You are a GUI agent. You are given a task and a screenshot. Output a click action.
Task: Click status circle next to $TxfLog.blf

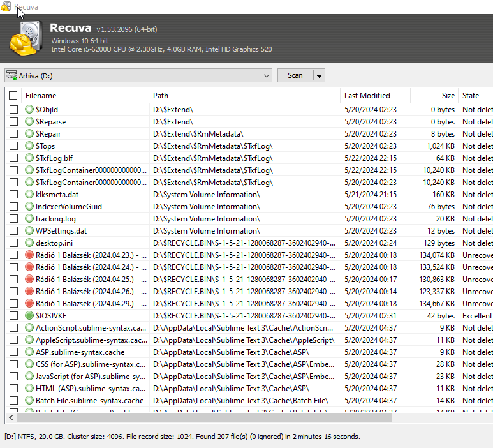(x=29, y=158)
